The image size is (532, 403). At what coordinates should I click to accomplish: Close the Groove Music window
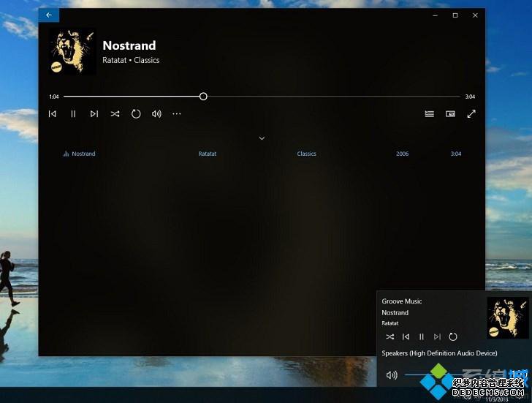tap(475, 15)
